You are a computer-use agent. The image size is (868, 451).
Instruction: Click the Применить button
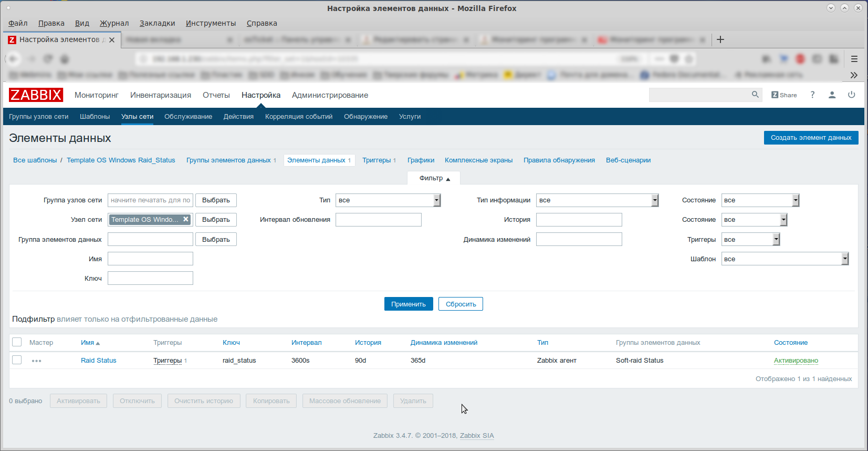pos(409,304)
